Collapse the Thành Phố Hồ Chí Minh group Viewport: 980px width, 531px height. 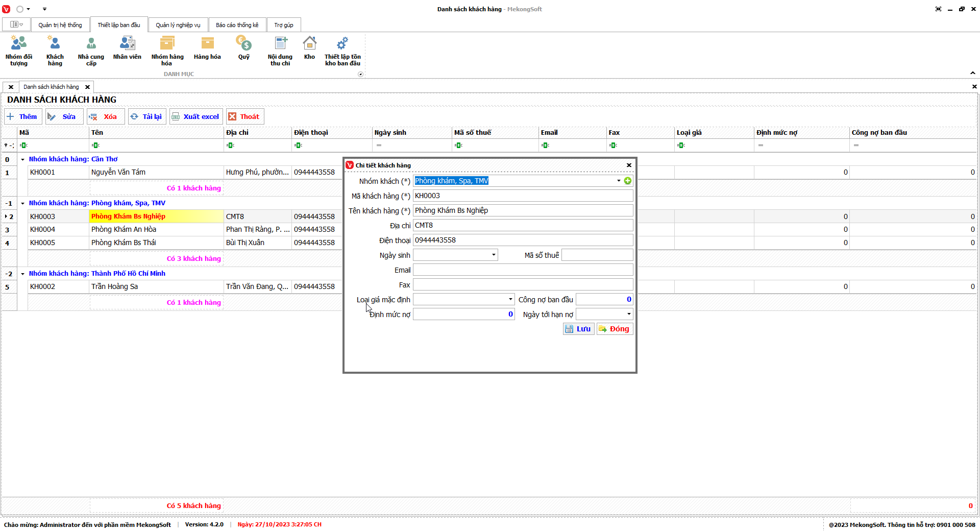[22, 274]
